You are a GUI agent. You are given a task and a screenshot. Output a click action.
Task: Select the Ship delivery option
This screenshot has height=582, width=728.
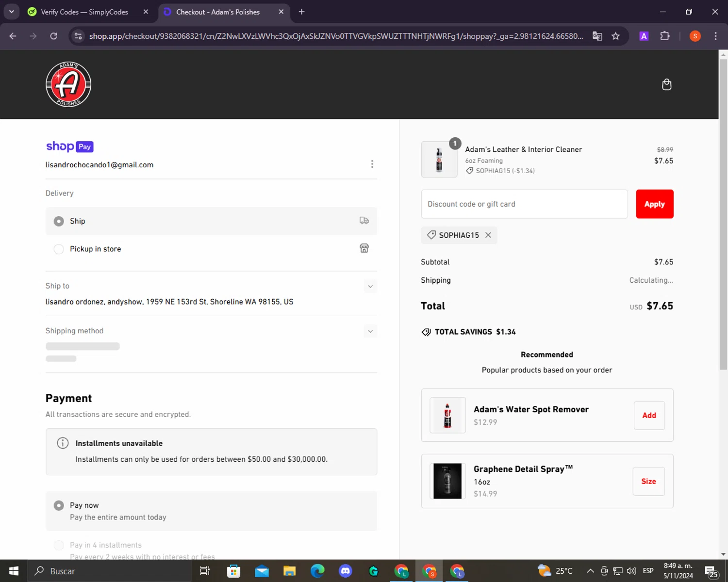pos(211,221)
